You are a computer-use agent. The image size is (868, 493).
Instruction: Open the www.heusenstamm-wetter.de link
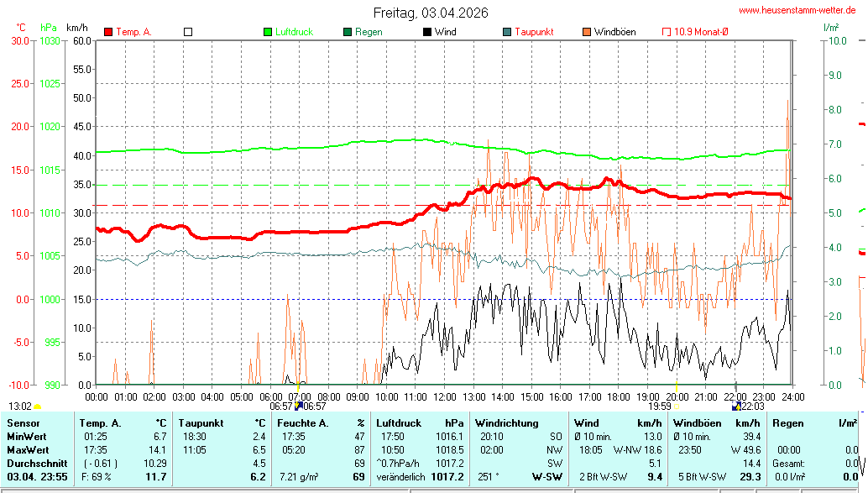[801, 10]
